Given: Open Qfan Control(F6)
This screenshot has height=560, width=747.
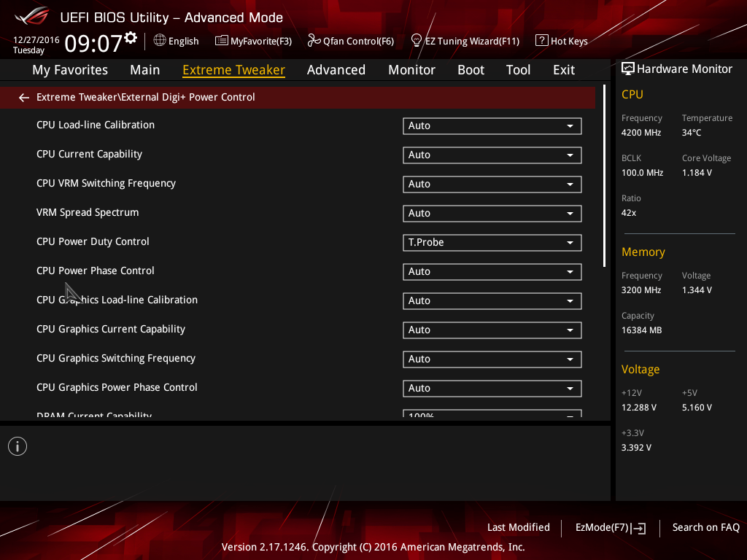Looking at the screenshot, I should point(351,41).
